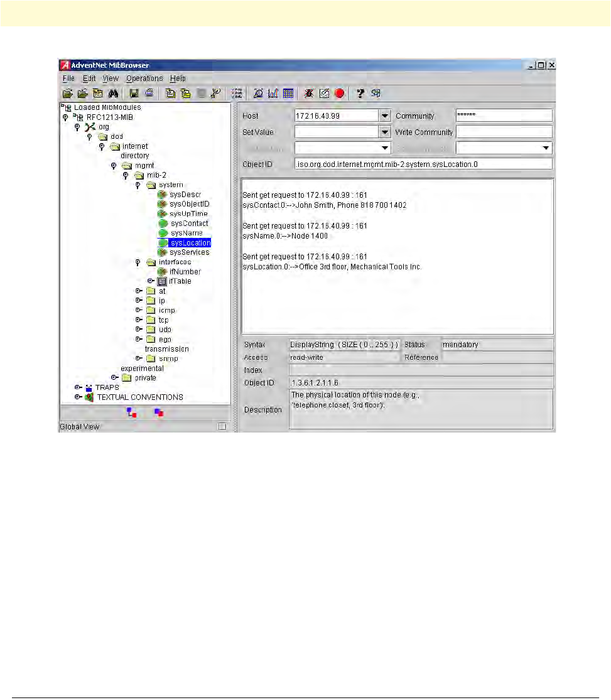Select the transmission tree node
The height and width of the screenshot is (700, 611).
166,349
